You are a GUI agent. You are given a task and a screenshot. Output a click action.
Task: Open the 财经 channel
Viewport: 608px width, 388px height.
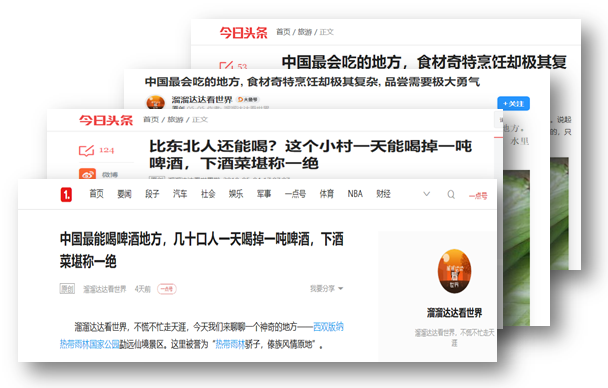click(x=383, y=194)
